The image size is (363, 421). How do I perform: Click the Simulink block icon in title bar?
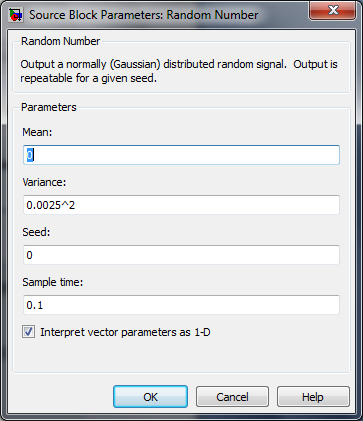coord(15,15)
